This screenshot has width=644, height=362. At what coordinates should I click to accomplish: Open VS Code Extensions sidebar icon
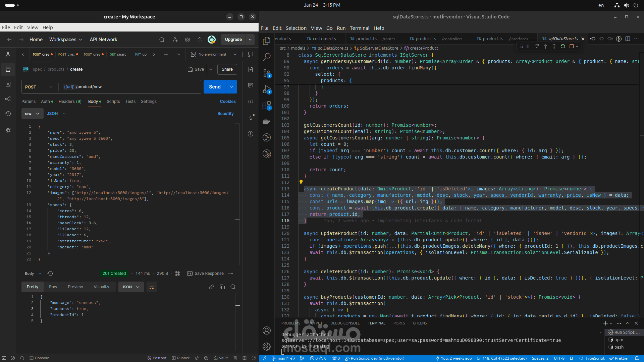[x=267, y=106]
